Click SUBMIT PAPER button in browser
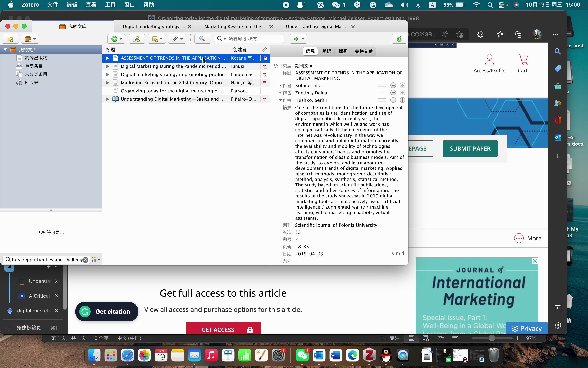The image size is (588, 368). 470,149
